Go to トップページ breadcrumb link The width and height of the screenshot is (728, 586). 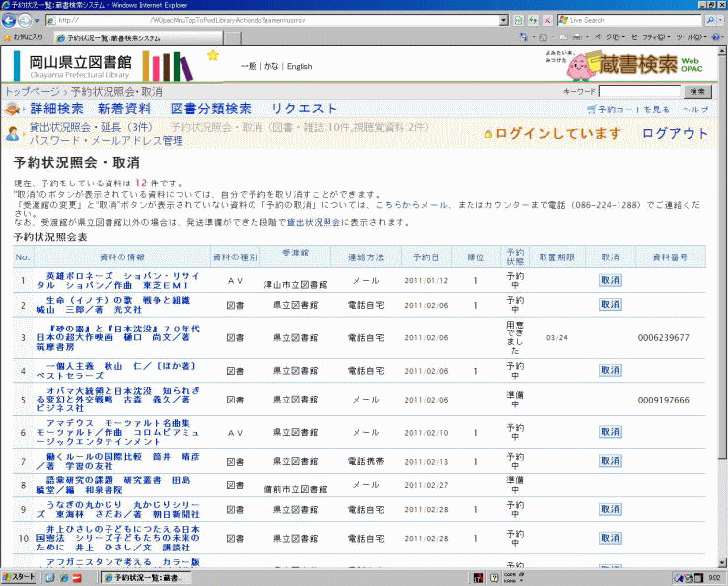click(x=32, y=92)
